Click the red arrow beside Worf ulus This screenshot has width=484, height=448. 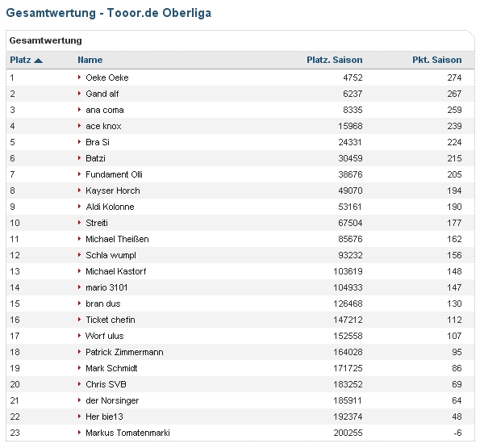tap(80, 336)
